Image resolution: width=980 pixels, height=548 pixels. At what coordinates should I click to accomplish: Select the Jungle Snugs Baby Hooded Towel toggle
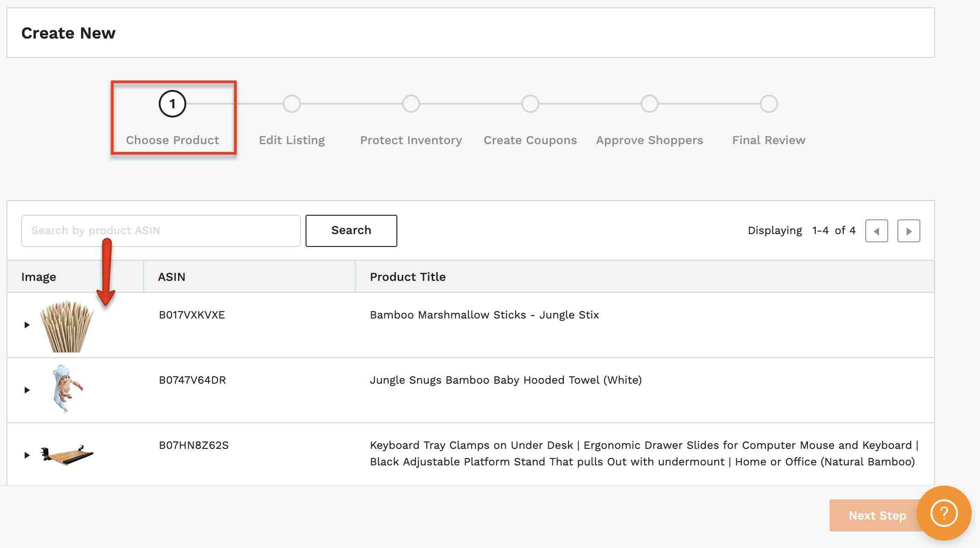26,391
